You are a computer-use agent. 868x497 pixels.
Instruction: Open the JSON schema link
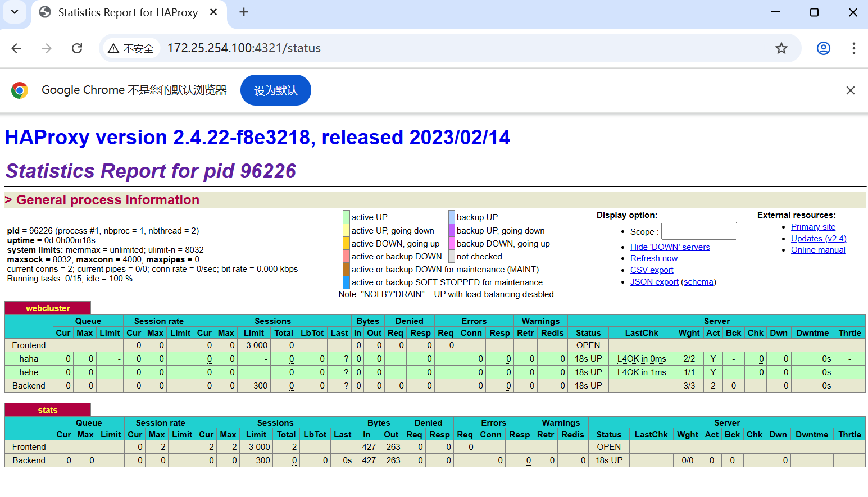click(x=699, y=282)
